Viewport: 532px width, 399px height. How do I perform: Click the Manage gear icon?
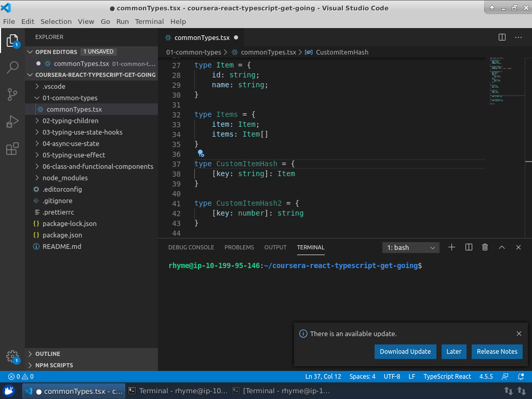click(12, 356)
